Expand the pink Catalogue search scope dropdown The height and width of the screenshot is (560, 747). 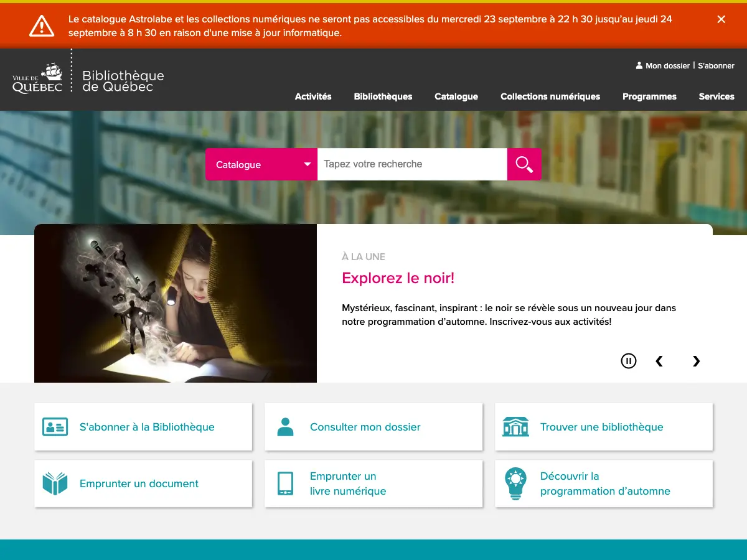(x=261, y=164)
